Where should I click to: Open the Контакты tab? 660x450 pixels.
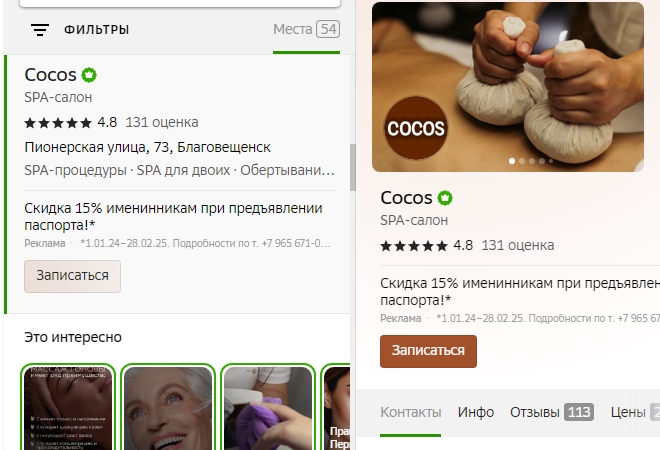[x=411, y=412]
